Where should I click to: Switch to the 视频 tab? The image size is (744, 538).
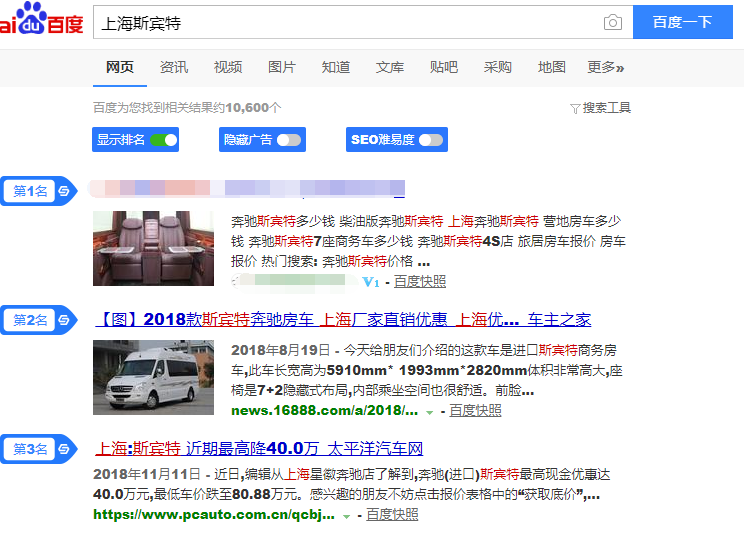pos(228,67)
